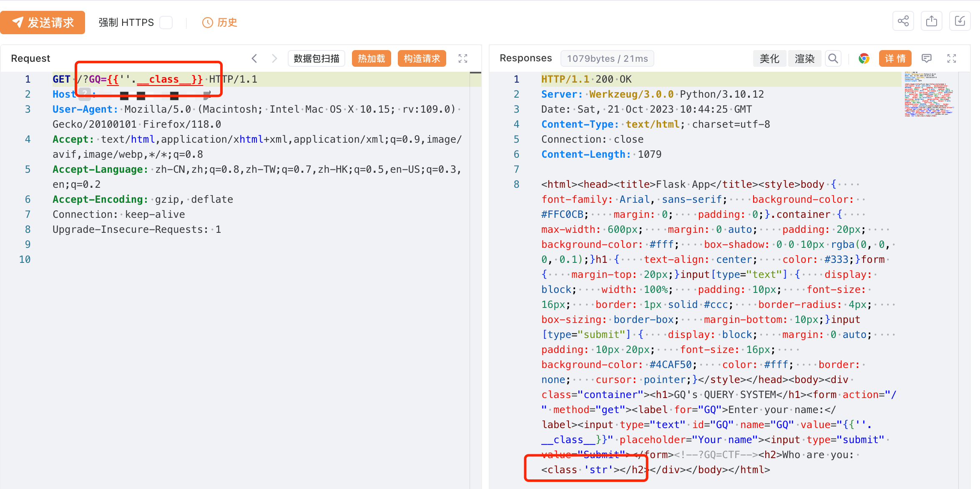Click 渲染 render response button
Viewport: 980px width, 489px height.
(804, 58)
